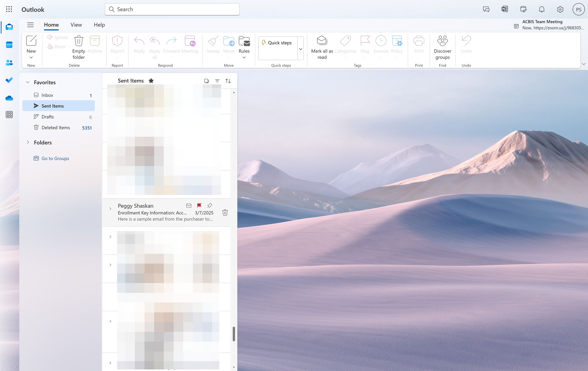
Task: Toggle red flag on Peggy Shaskan email
Action: tap(199, 206)
